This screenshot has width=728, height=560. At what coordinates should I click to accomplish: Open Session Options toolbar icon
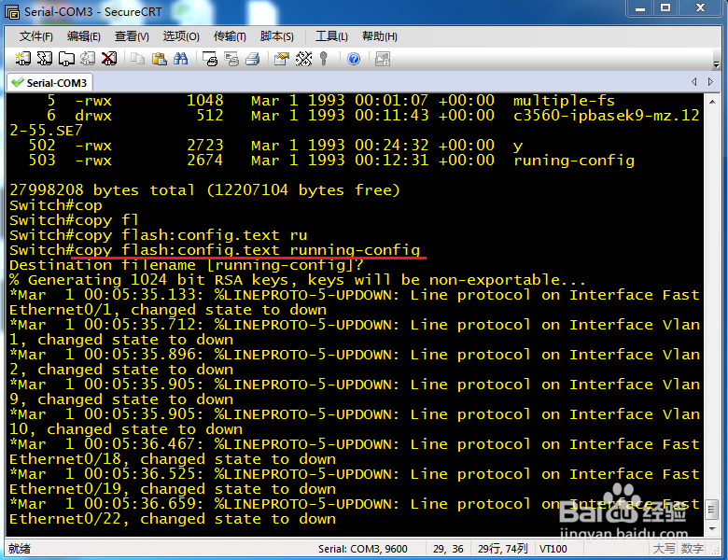tap(281, 59)
